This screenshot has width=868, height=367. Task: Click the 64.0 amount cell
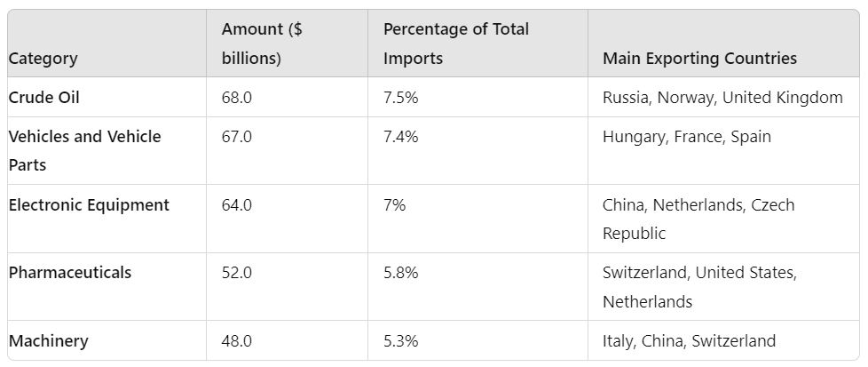tap(237, 205)
